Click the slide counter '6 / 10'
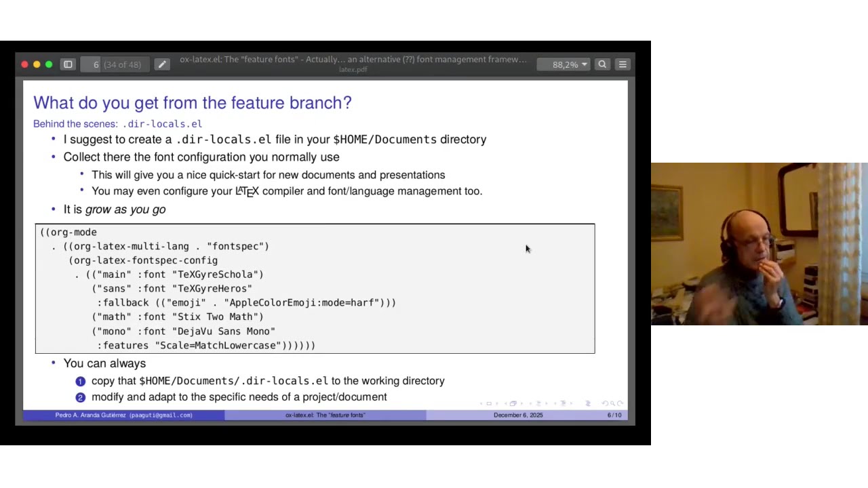 614,415
